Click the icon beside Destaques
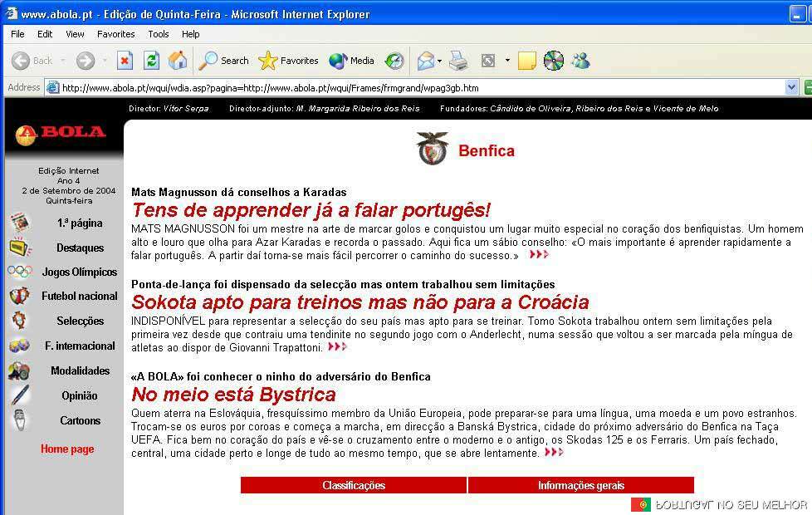 (x=20, y=248)
